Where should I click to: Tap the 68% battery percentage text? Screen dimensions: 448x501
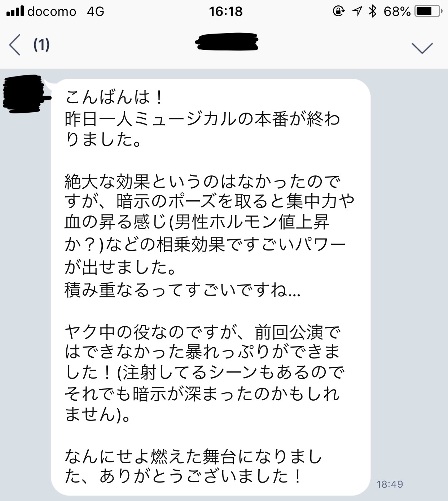click(x=397, y=12)
